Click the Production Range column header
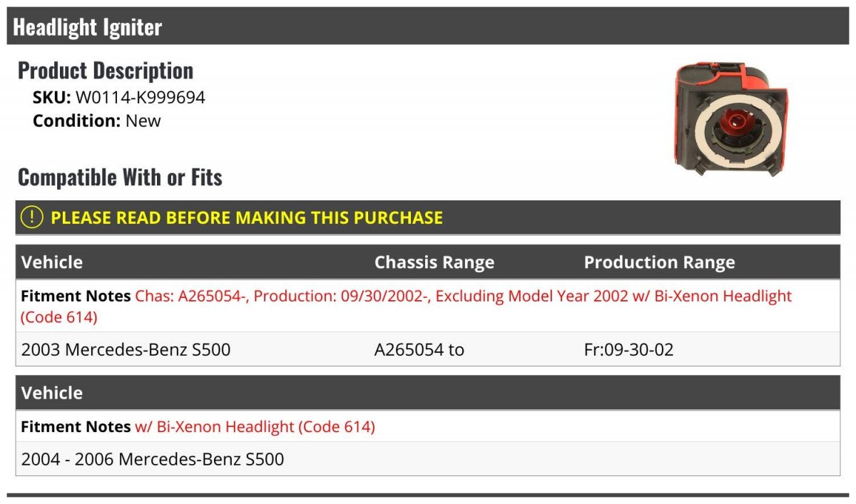Screen dimensions: 856x504 (x=659, y=262)
